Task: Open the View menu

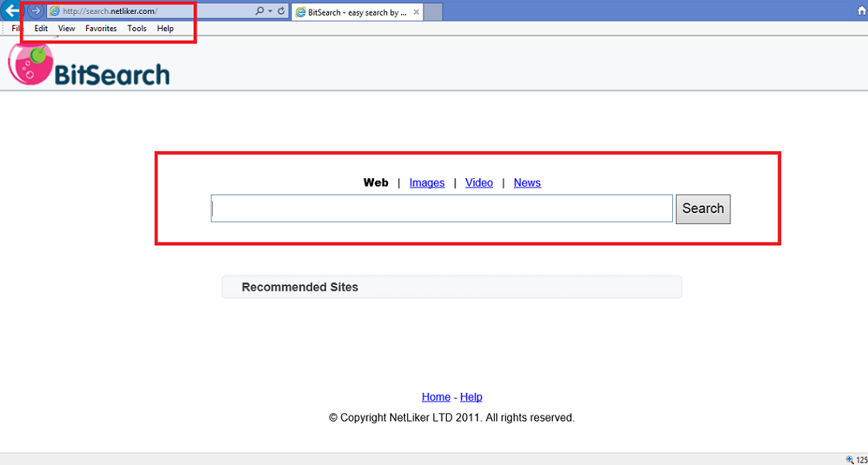Action: [x=67, y=28]
